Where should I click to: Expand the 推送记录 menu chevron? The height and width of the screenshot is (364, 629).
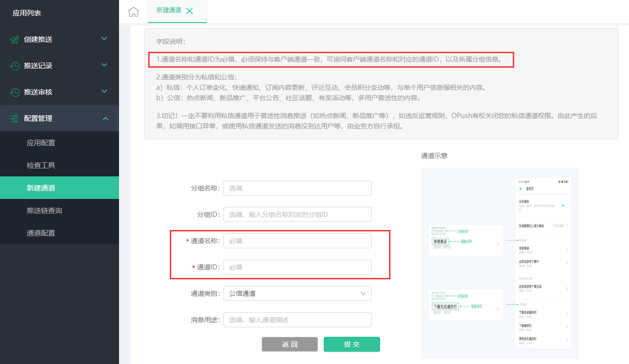(x=104, y=65)
